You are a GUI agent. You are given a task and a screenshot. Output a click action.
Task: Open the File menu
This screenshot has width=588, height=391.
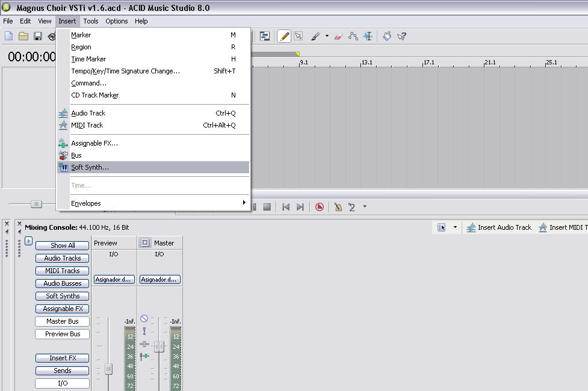[x=8, y=21]
